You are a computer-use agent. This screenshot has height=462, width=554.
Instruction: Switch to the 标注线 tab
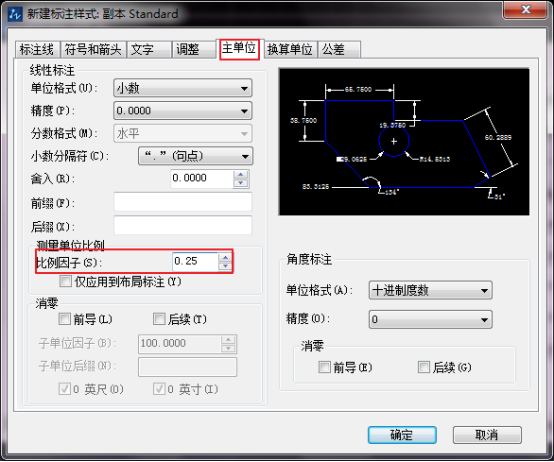click(37, 49)
